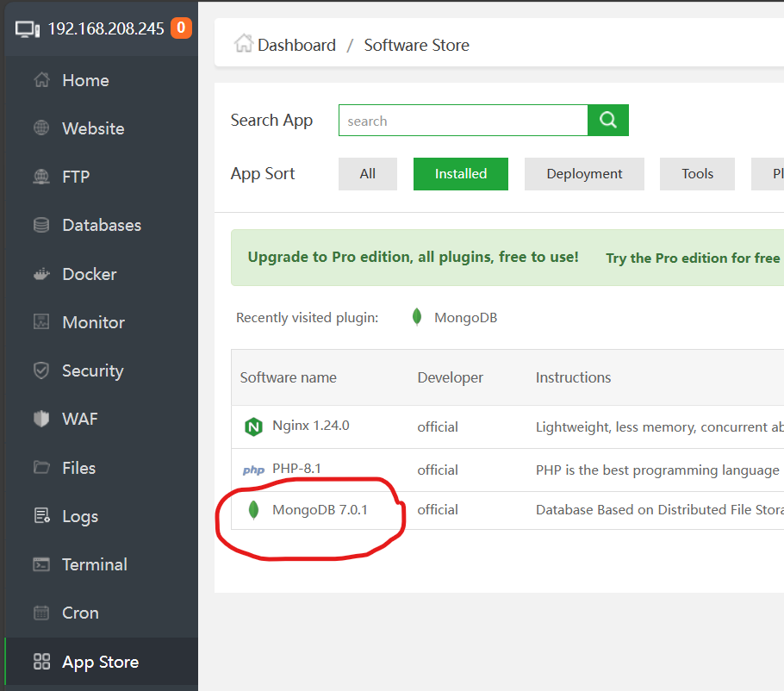Click the PHP logo icon
784x691 pixels.
coord(253,470)
